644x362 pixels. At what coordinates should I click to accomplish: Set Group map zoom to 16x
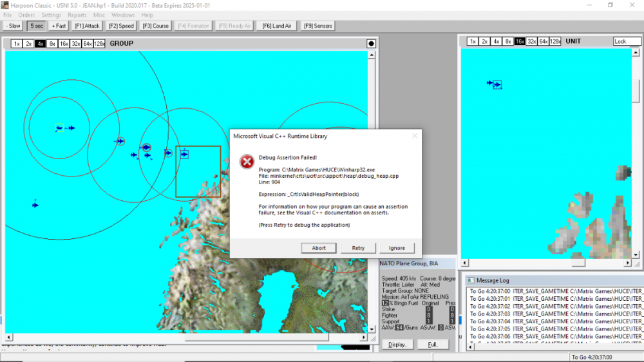[64, 44]
